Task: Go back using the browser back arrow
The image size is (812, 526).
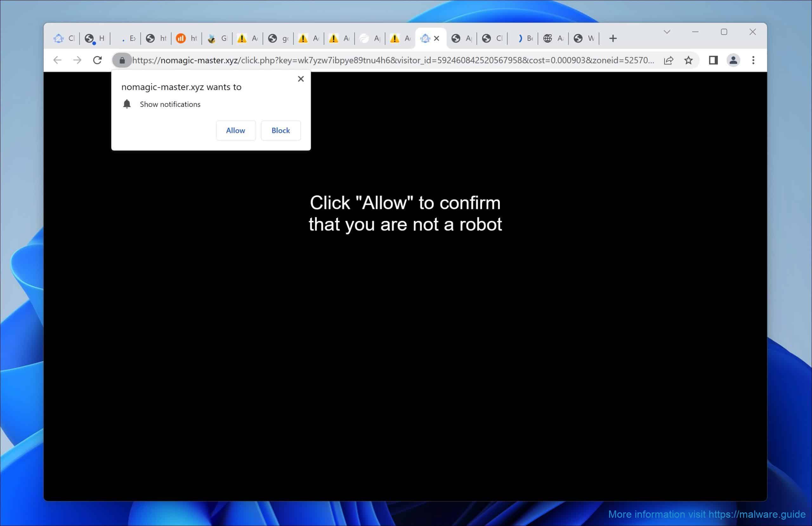Action: point(57,60)
